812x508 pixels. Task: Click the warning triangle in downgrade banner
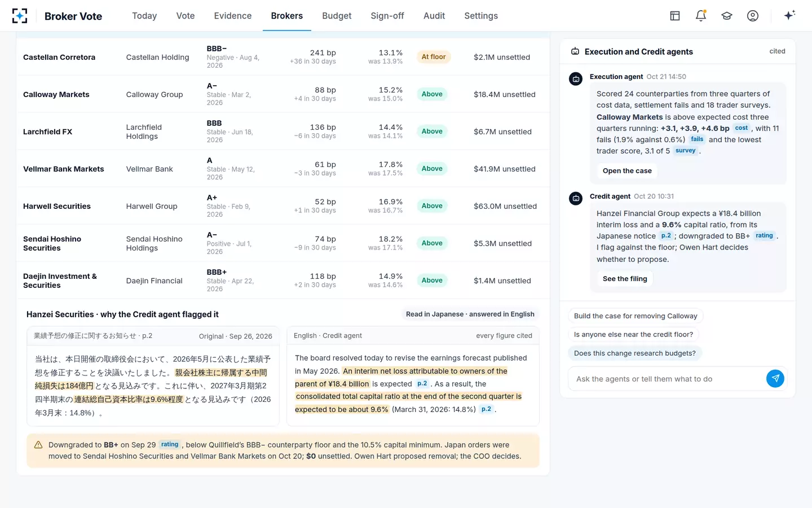click(x=38, y=445)
